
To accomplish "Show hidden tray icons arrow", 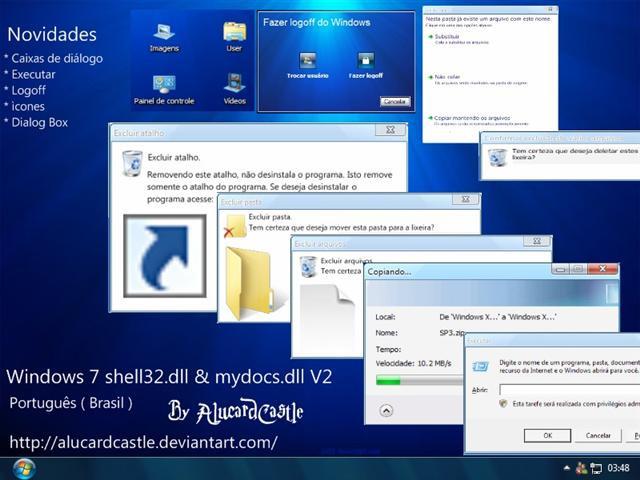I will click(x=567, y=468).
